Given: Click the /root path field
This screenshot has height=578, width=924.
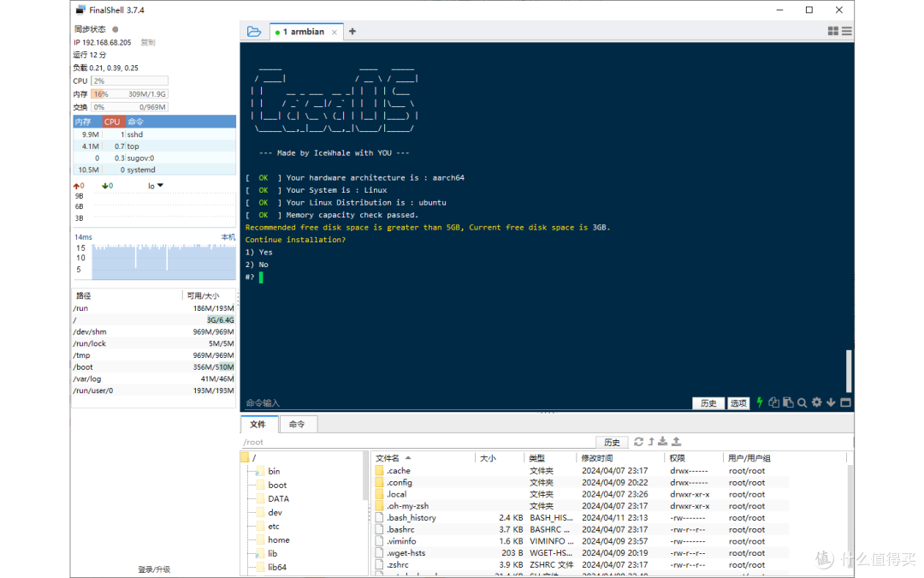Looking at the screenshot, I should [418, 443].
